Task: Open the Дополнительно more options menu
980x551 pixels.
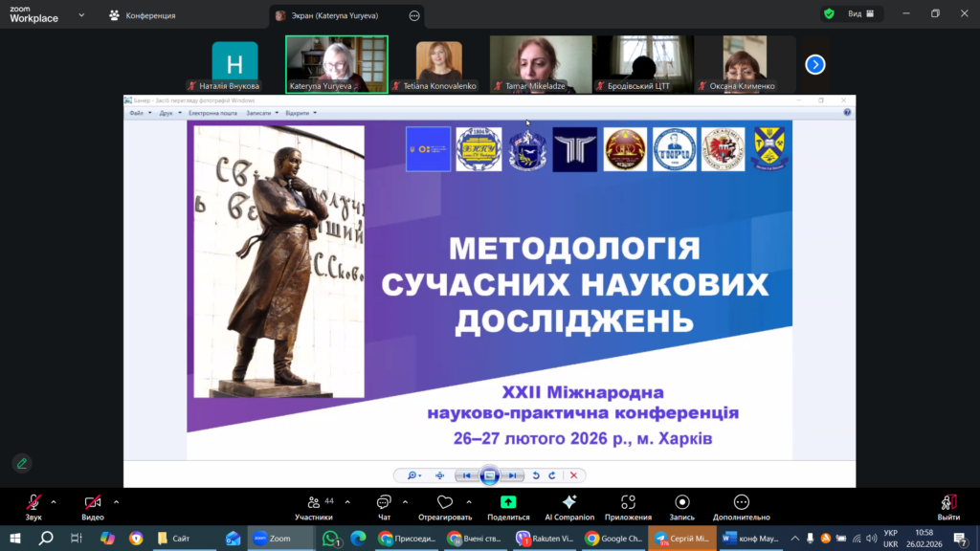Action: pyautogui.click(x=741, y=507)
